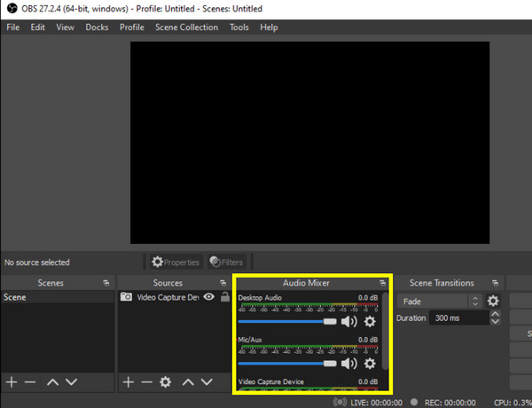This screenshot has height=408, width=532.
Task: Adjust the Mic/Aux volume slider
Action: click(287, 364)
